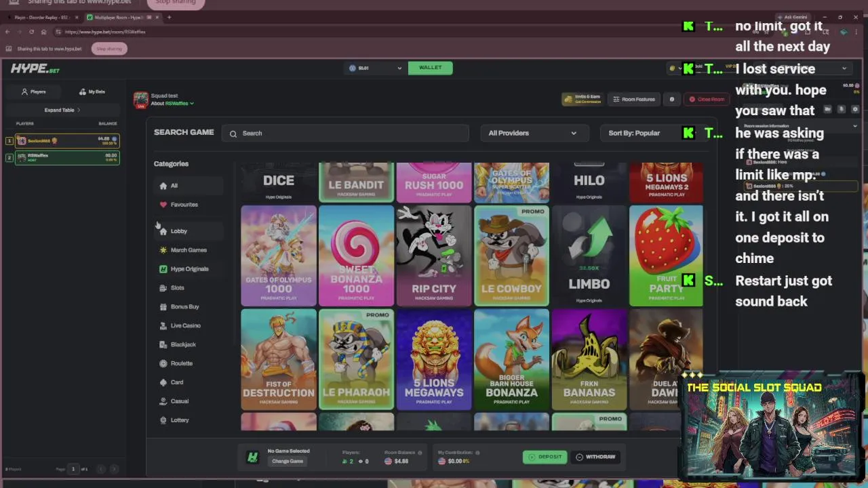Click the Room Balance info icon
The width and height of the screenshot is (868, 488).
(420, 453)
